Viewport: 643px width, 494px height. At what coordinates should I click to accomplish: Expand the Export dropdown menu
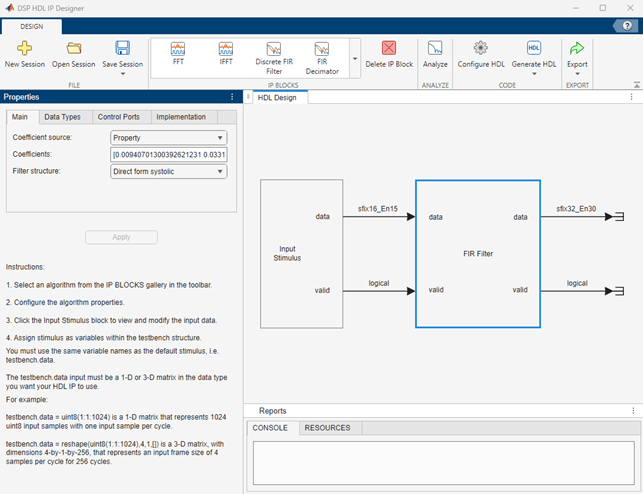click(x=577, y=73)
